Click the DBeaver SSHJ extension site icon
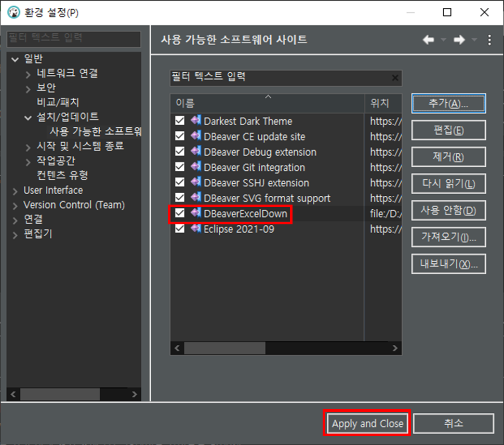The width and height of the screenshot is (504, 445). [196, 182]
